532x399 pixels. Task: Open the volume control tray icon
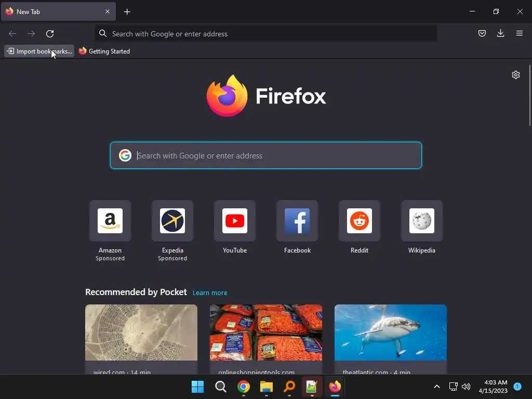pos(466,387)
